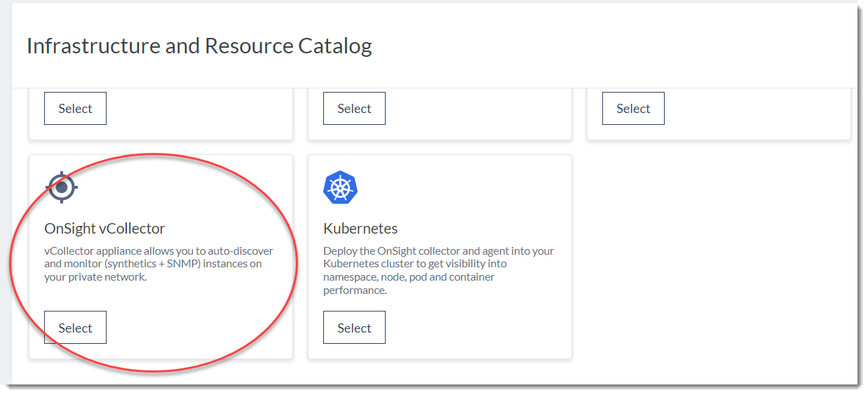Click the vCollector appliance description text
The width and height of the screenshot is (868, 395).
(x=158, y=264)
